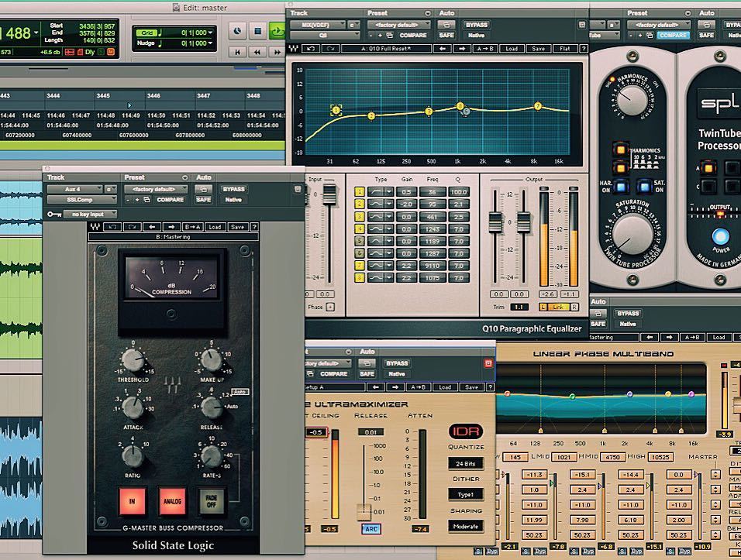Click Waves logo in Q10 equalizer toolbar

(294, 49)
